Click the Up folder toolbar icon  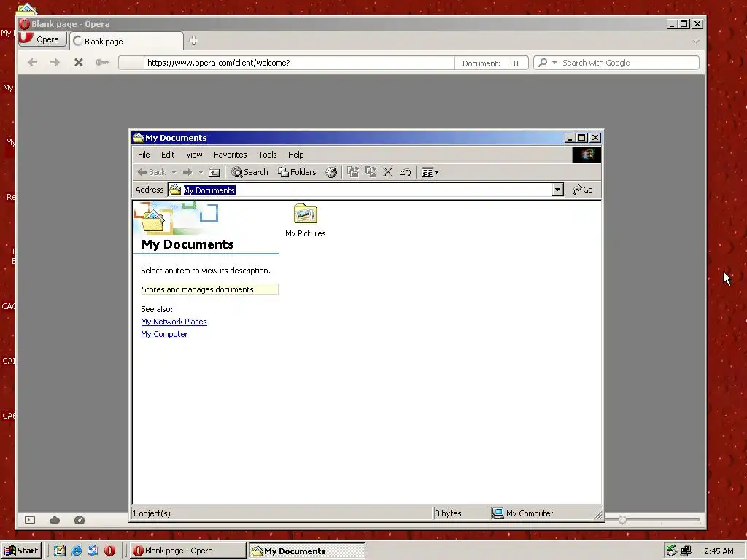[x=214, y=172]
